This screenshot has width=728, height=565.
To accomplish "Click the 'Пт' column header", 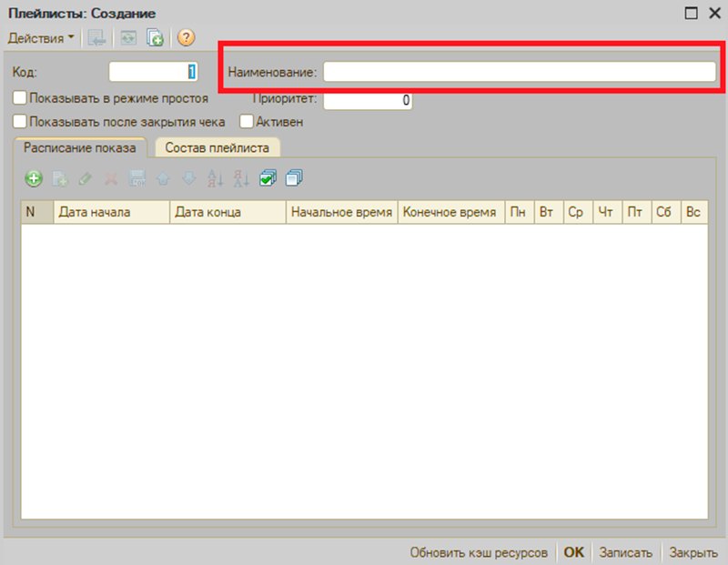I will (636, 212).
